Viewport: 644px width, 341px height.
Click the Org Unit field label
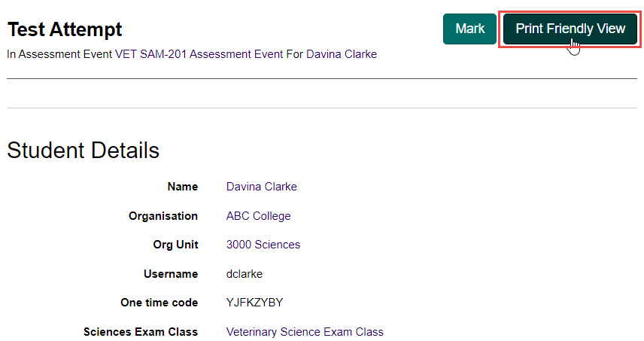pyautogui.click(x=175, y=245)
